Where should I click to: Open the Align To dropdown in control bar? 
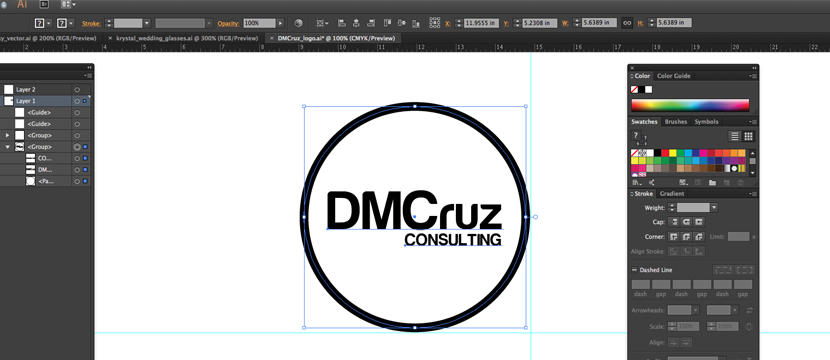pyautogui.click(x=322, y=23)
